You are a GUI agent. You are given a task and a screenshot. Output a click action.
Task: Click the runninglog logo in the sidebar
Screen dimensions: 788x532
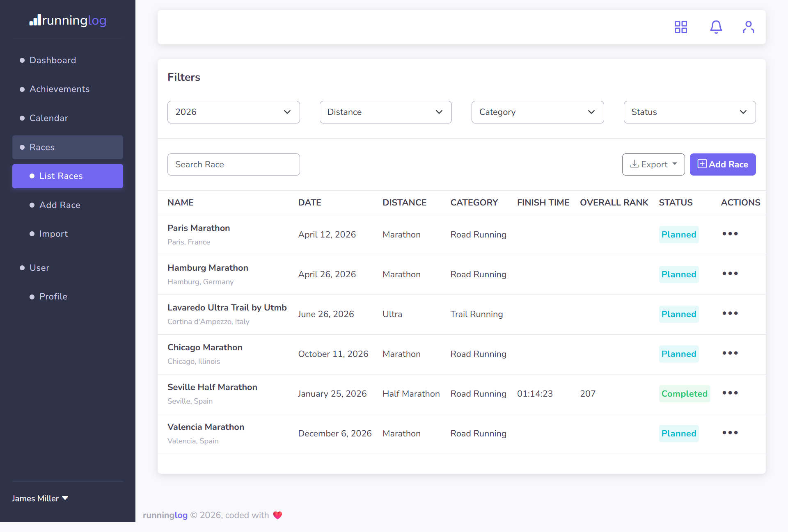[x=67, y=21]
